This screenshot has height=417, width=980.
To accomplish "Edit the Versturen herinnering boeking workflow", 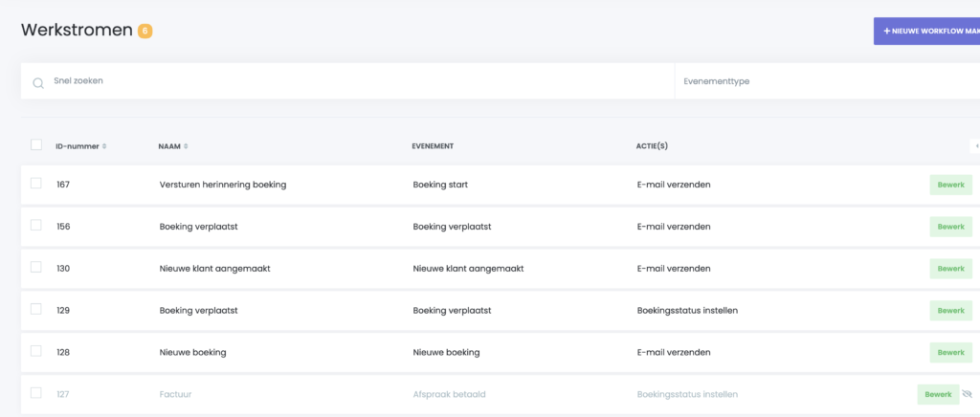I will click(x=950, y=185).
